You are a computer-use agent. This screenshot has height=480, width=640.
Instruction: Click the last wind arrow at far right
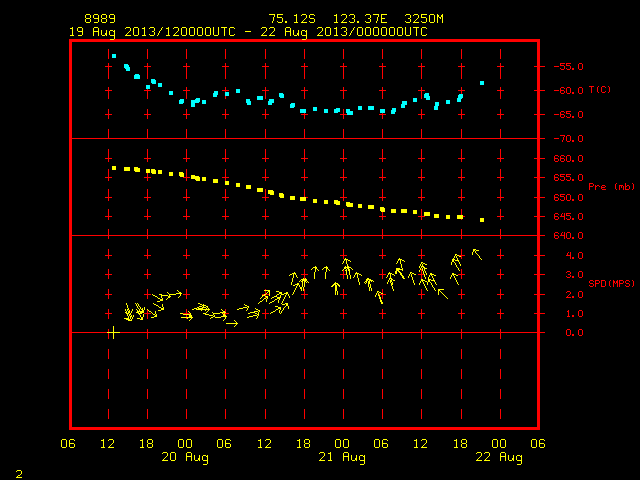[477, 254]
